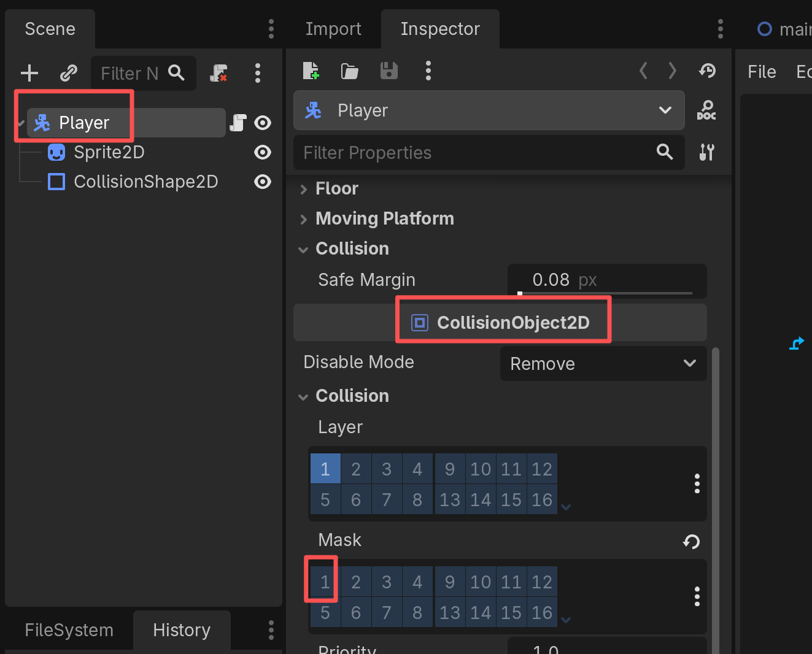
Task: Expand the Moving Platform section
Action: pyautogui.click(x=384, y=219)
